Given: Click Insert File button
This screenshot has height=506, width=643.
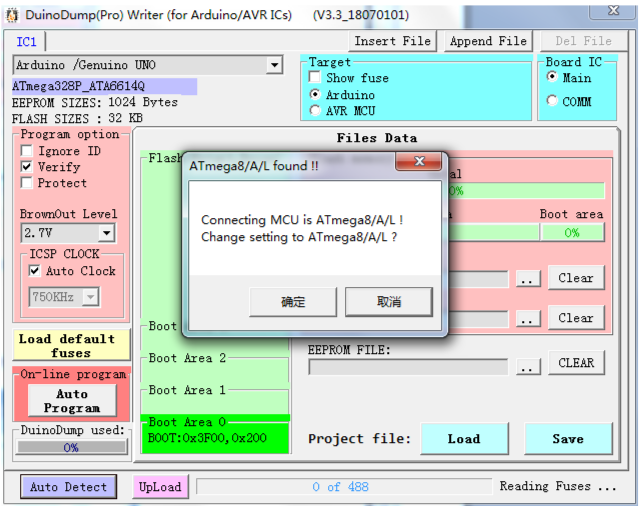Looking at the screenshot, I should (392, 41).
